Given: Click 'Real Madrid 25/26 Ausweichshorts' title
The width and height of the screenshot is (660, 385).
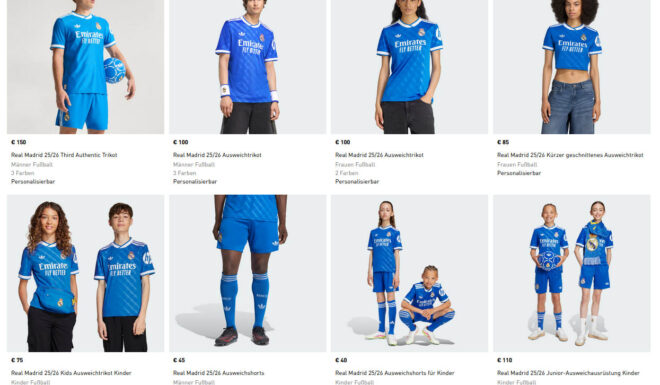Looking at the screenshot, I should pyautogui.click(x=218, y=373).
